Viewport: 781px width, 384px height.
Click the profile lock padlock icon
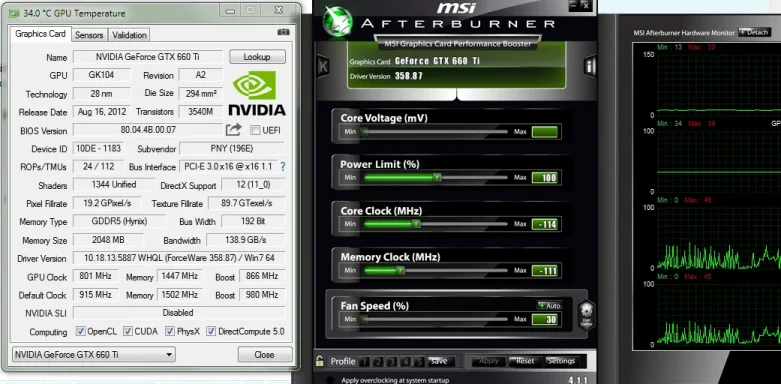click(319, 361)
